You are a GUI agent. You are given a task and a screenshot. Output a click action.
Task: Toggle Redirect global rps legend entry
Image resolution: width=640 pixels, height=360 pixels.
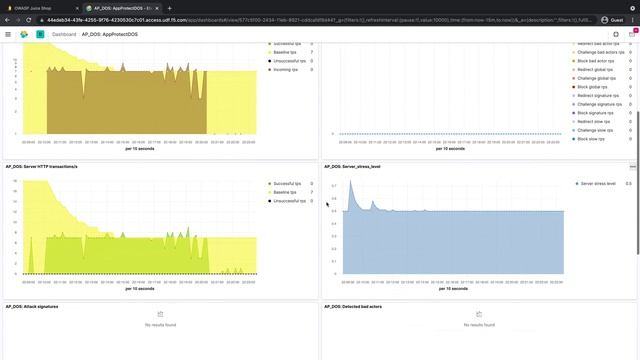click(x=595, y=70)
